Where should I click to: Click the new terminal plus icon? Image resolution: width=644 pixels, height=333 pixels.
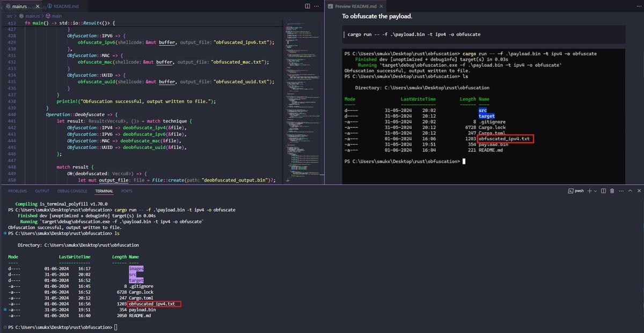(x=590, y=191)
